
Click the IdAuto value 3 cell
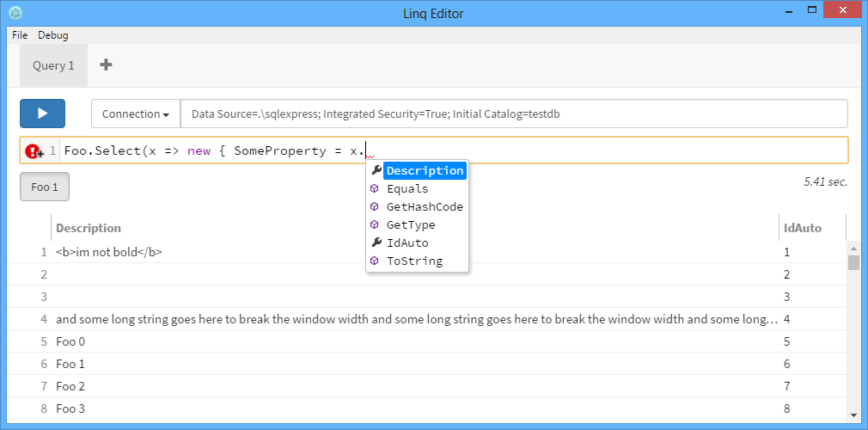pos(812,297)
